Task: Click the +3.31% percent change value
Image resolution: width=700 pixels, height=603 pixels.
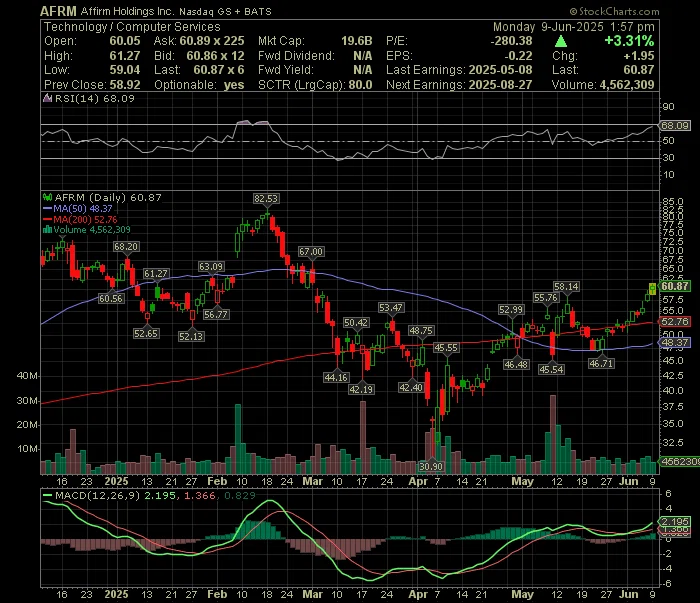Action: click(629, 41)
